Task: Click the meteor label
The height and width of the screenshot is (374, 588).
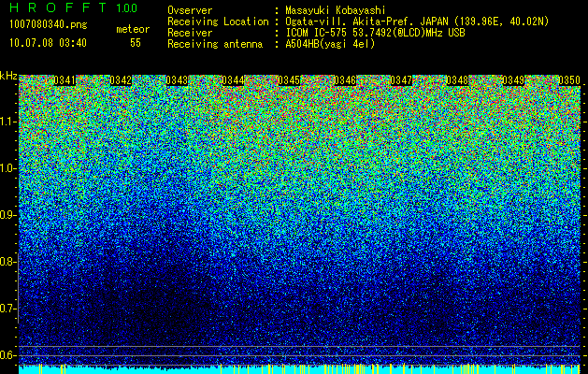Action: click(x=133, y=29)
